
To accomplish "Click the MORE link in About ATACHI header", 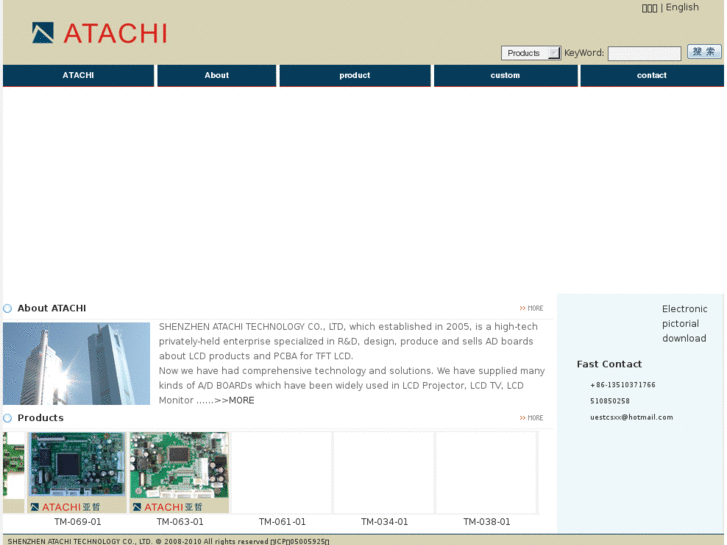I will pyautogui.click(x=531, y=308).
